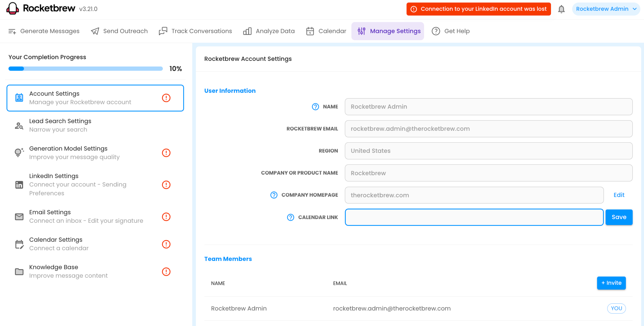Image resolution: width=644 pixels, height=326 pixels.
Task: Open Lead Search Settings section
Action: coord(95,125)
